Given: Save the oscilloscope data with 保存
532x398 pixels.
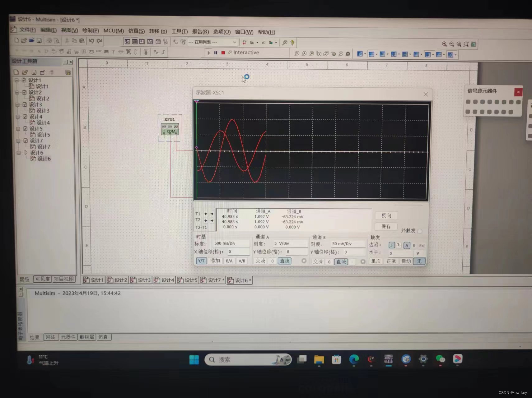Looking at the screenshot, I should (x=386, y=227).
